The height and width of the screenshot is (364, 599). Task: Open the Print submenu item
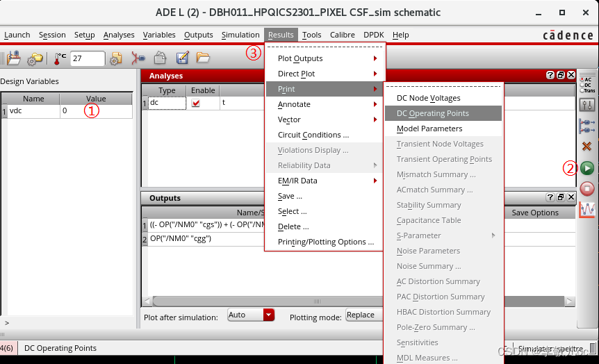pyautogui.click(x=325, y=89)
